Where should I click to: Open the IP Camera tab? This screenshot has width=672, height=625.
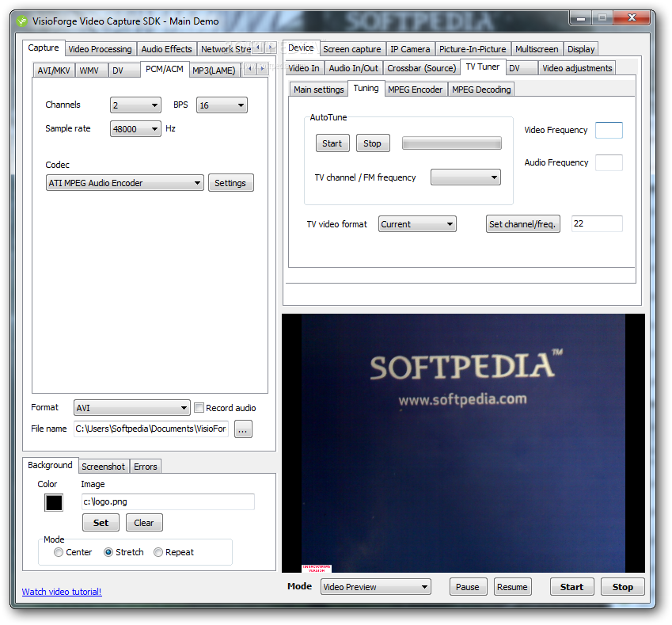point(410,49)
